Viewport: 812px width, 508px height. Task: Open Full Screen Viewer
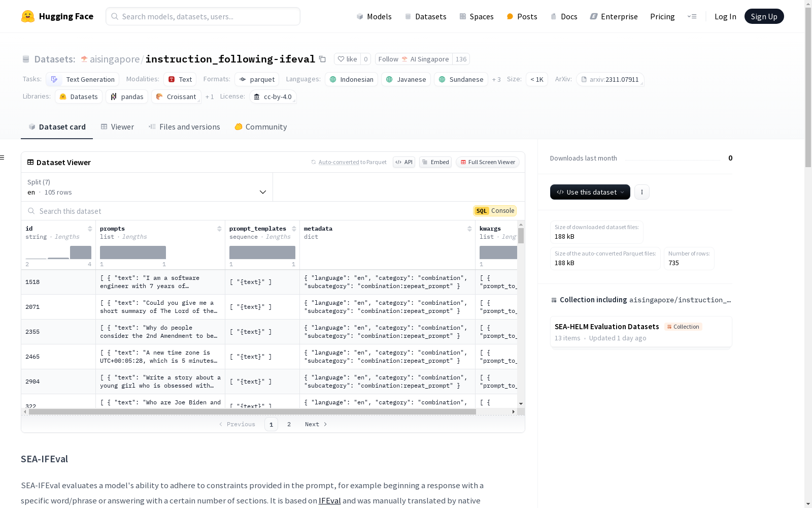click(488, 162)
